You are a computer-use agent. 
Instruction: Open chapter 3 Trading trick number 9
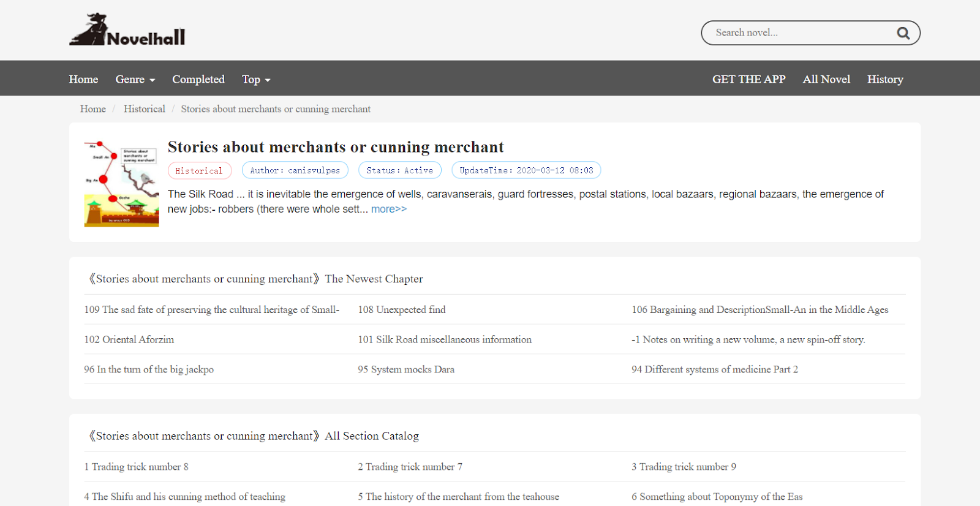684,467
